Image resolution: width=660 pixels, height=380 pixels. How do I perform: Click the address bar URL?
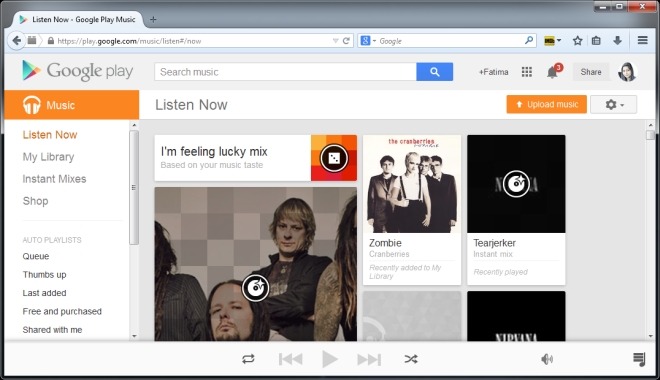click(x=129, y=41)
